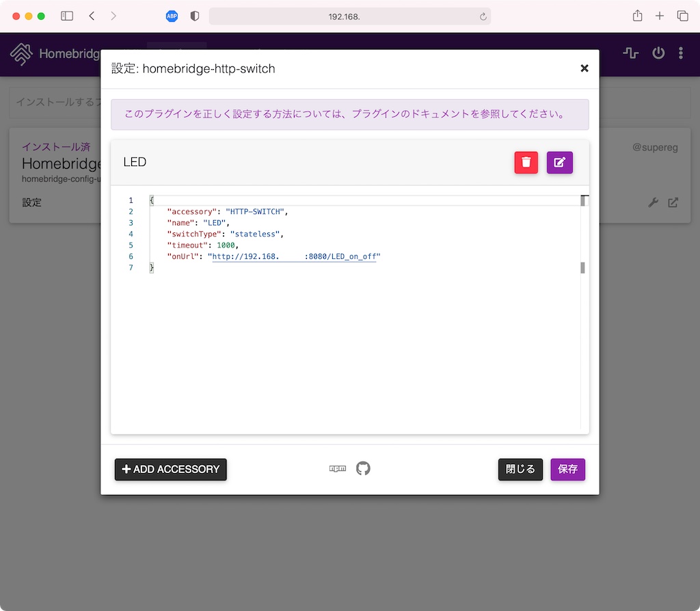Go forward with Safari forward arrow

click(x=113, y=16)
